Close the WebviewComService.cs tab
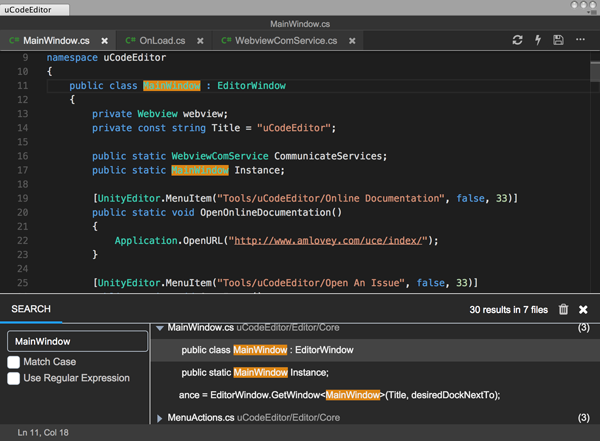Screen dimensions: 600x441 tap(352, 41)
